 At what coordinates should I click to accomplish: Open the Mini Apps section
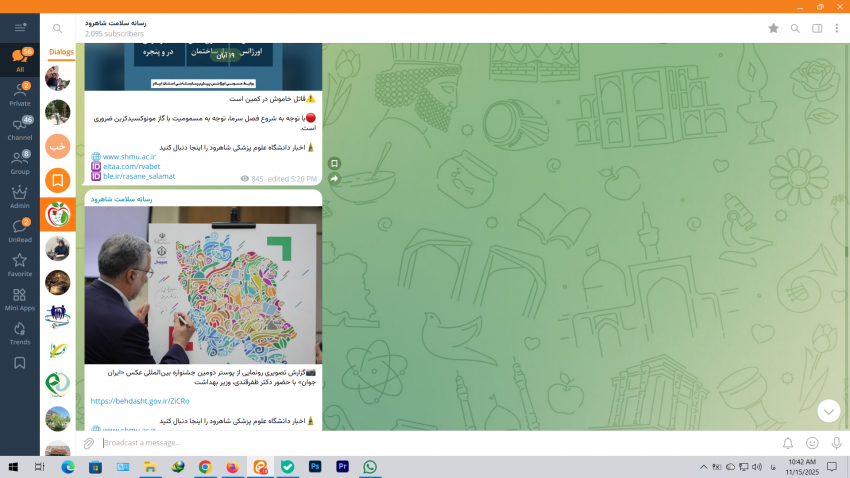(19, 299)
